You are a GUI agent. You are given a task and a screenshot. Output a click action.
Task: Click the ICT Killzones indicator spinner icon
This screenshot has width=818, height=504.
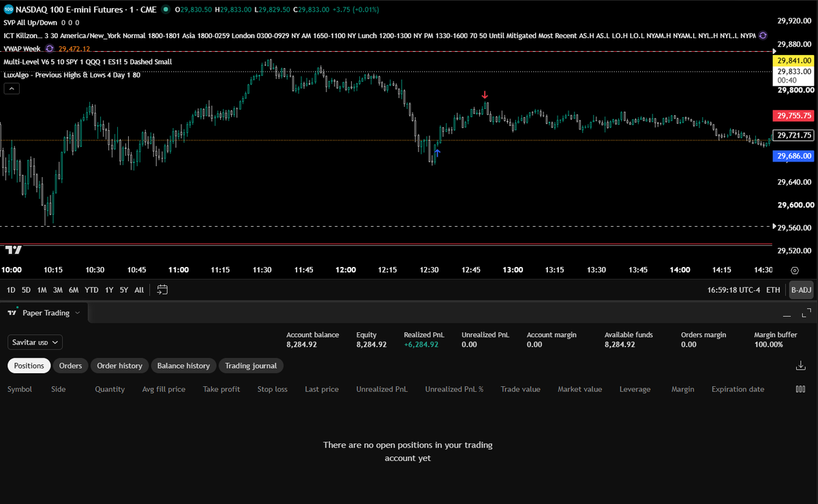coord(763,35)
